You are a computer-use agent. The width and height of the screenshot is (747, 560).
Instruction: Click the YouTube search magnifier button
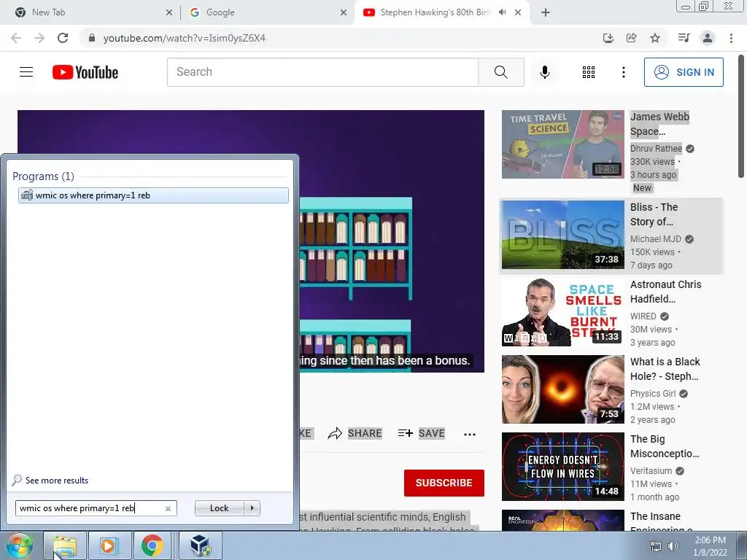(500, 72)
